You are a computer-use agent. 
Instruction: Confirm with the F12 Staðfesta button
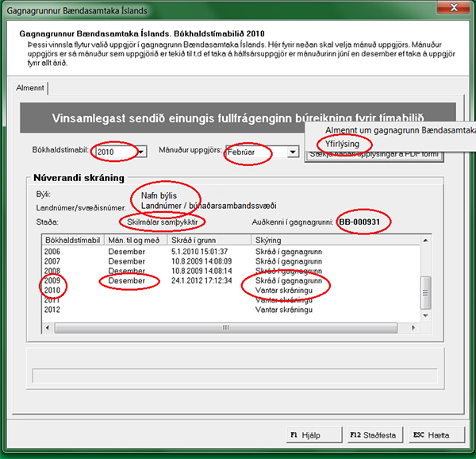[x=375, y=435]
